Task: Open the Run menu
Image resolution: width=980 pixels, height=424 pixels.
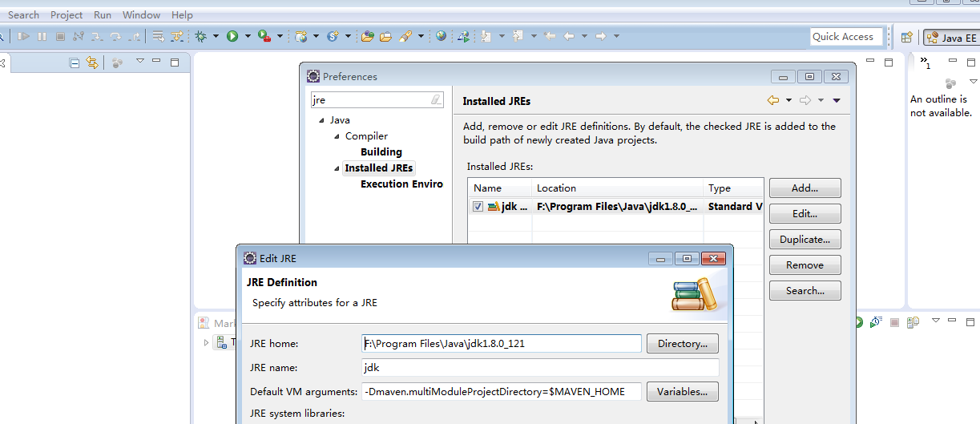Action: 103,14
